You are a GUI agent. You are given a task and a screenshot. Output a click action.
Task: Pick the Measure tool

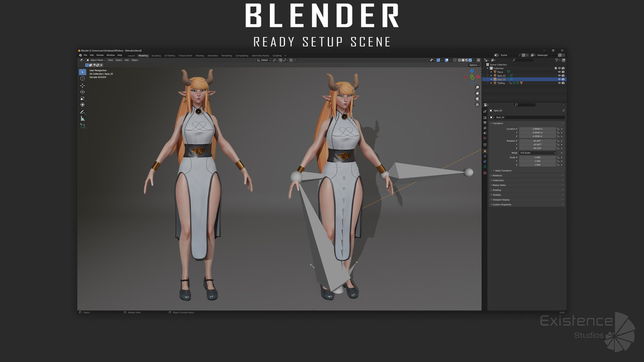coord(82,119)
